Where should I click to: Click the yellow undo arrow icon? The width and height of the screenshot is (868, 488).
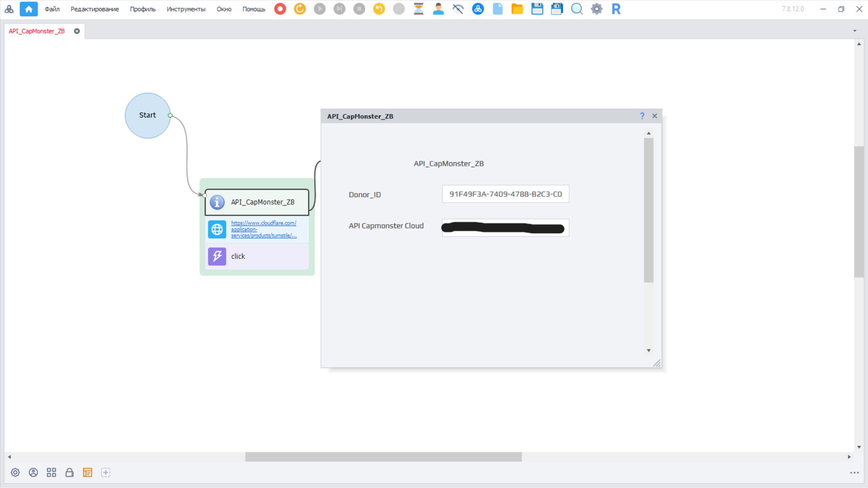pyautogui.click(x=379, y=9)
